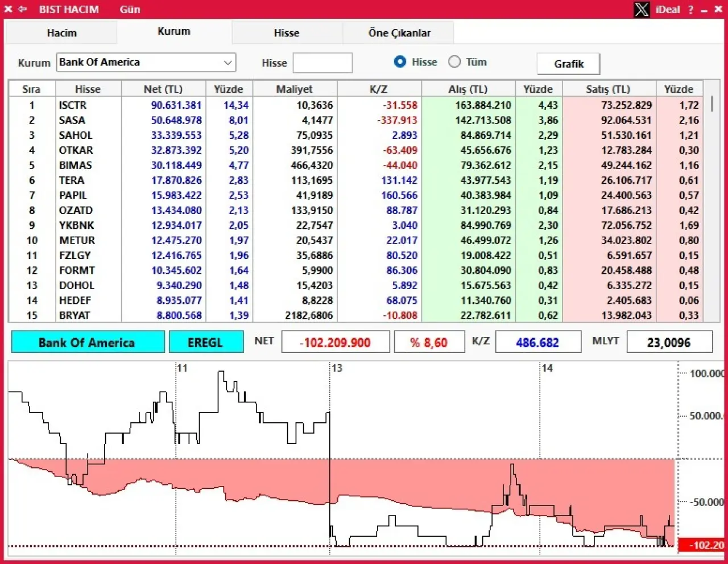Click the X logo icon in title bar
This screenshot has width=728, height=564.
[x=642, y=9]
